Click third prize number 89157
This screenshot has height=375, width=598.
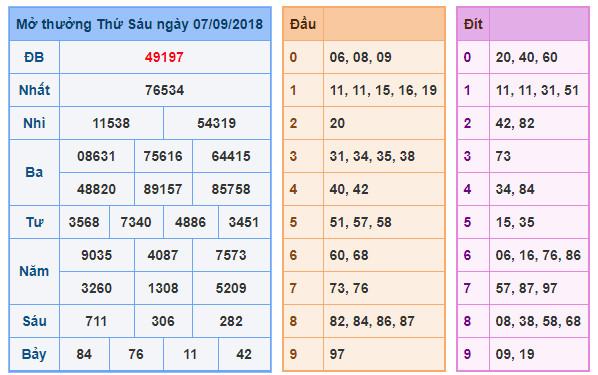[163, 189]
